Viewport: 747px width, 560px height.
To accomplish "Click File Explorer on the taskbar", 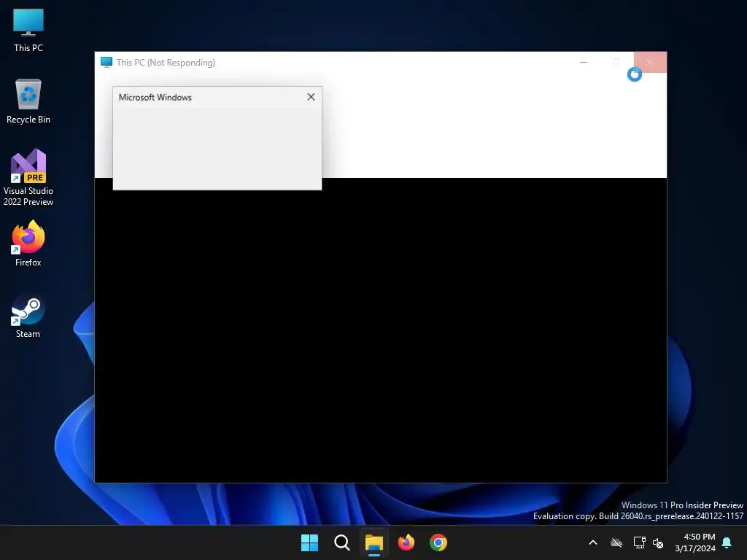I will click(x=374, y=542).
